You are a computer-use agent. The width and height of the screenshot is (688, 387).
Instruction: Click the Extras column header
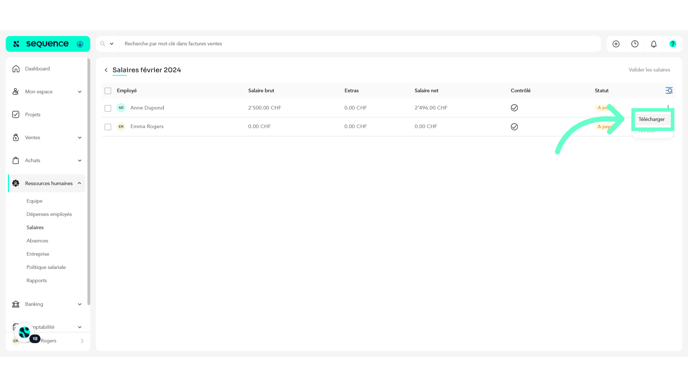click(x=351, y=91)
